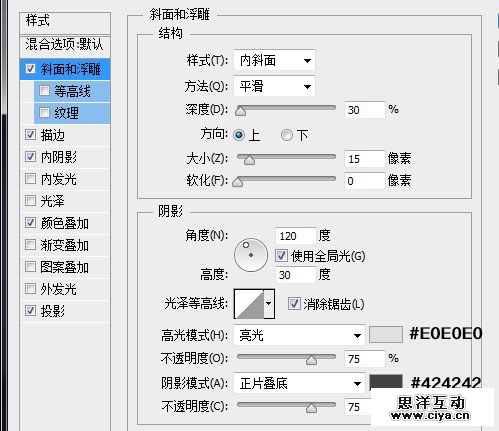
Task: Enable the 图案叠加 checkbox
Action: pos(30,267)
